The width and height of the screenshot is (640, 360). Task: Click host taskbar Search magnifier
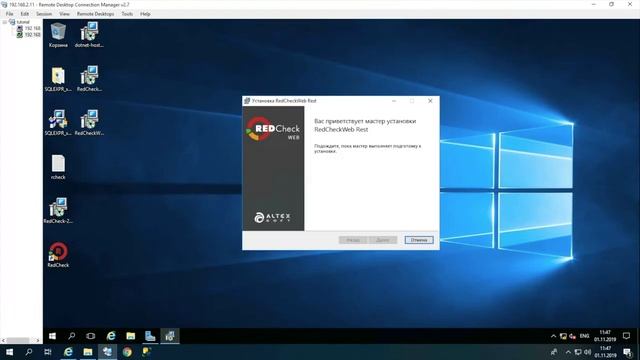(x=29, y=352)
